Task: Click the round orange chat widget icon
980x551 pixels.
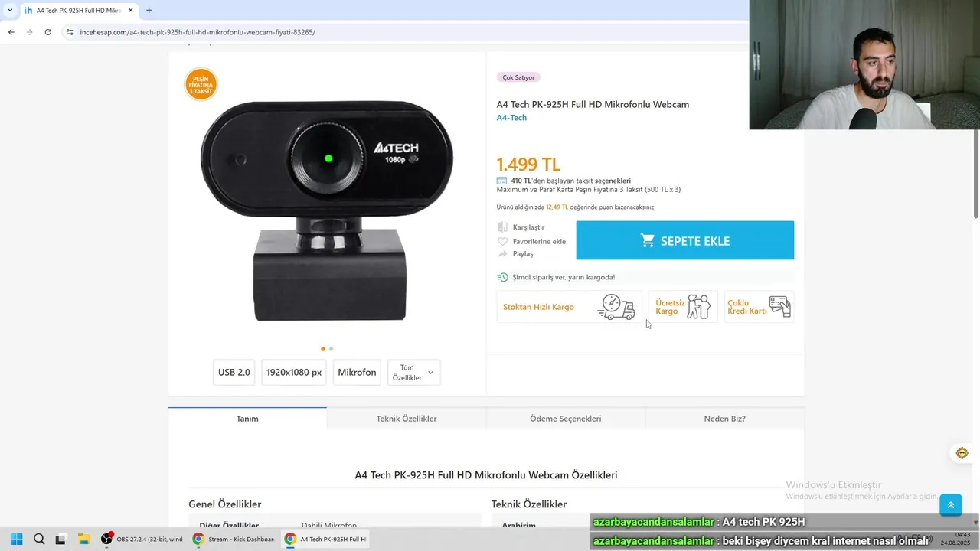Action: tap(962, 453)
